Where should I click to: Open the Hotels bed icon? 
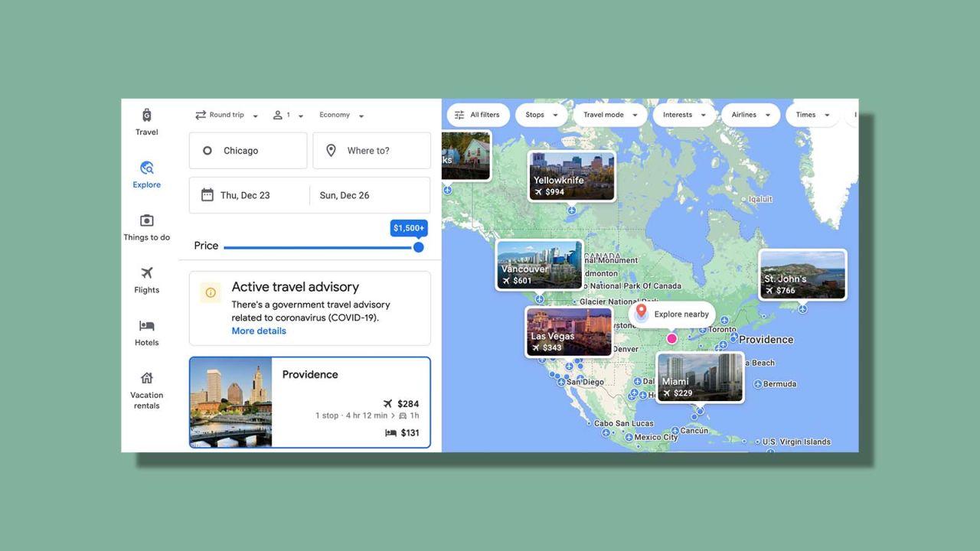[146, 326]
